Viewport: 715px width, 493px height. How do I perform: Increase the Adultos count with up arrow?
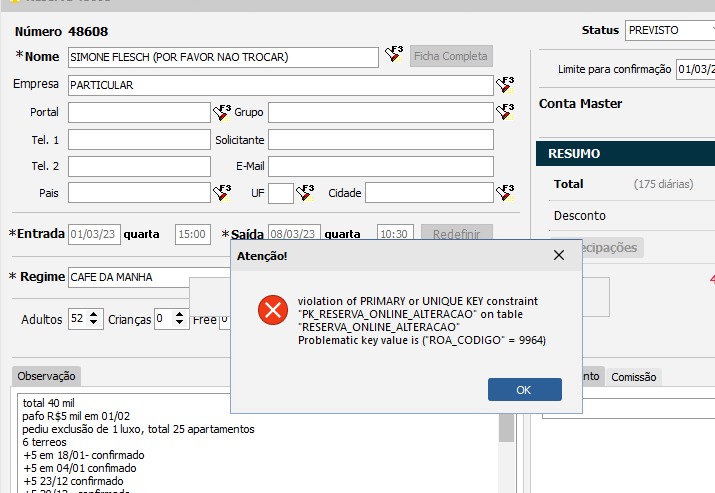(x=95, y=314)
